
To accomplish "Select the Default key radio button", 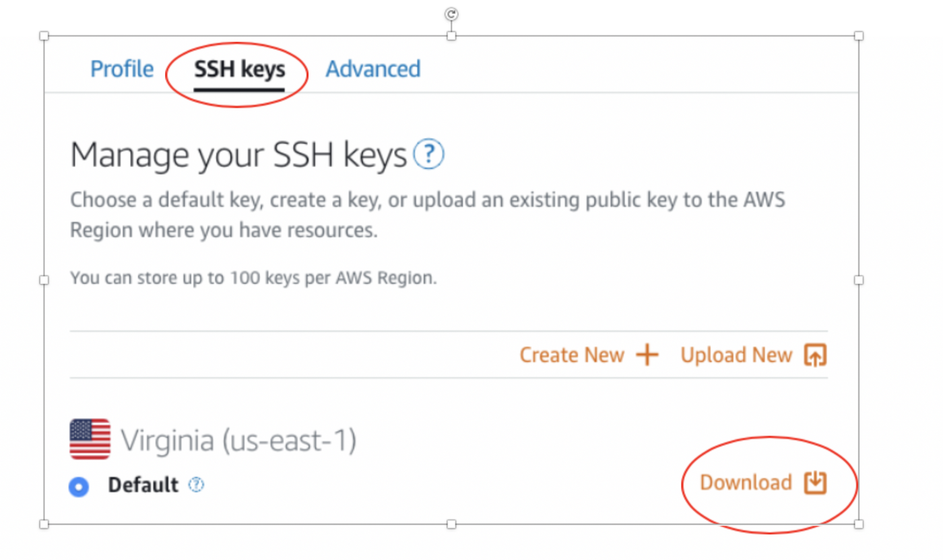I will [79, 487].
